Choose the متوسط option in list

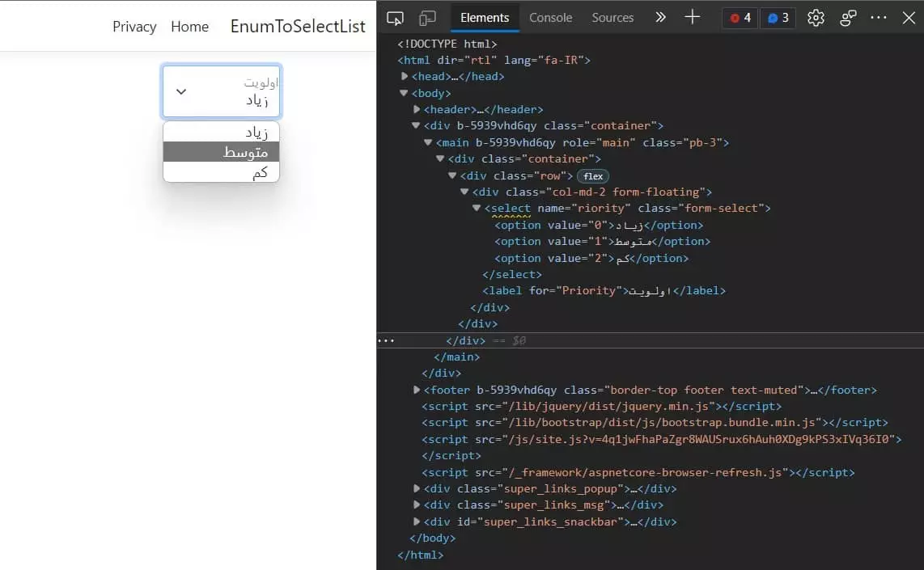[x=221, y=152]
